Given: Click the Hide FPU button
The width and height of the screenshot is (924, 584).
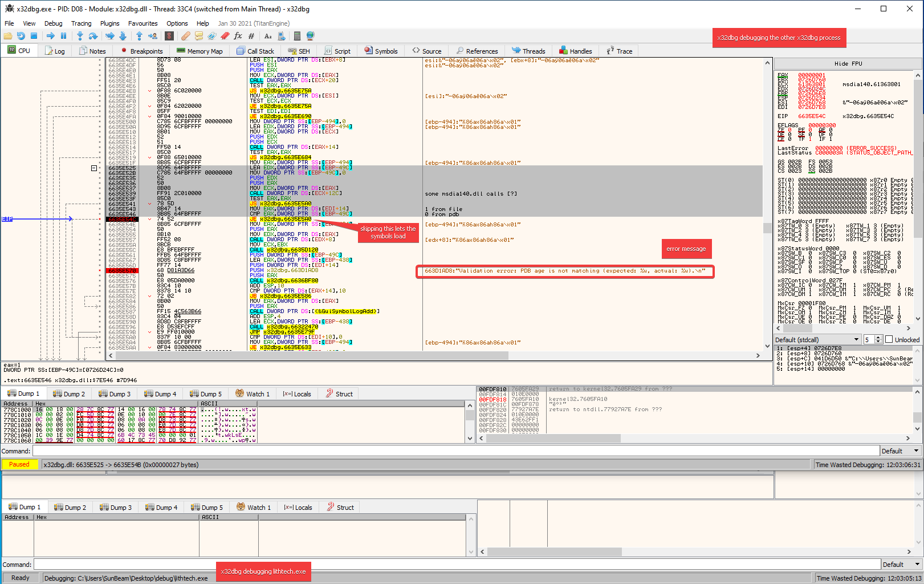Looking at the screenshot, I should pos(848,63).
